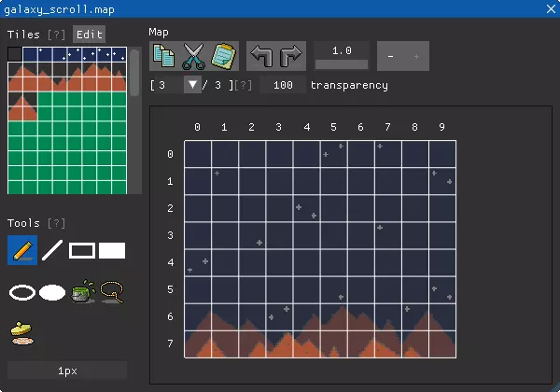This screenshot has width=560, height=392.
Task: Click the 'Map' heading
Action: 159,32
